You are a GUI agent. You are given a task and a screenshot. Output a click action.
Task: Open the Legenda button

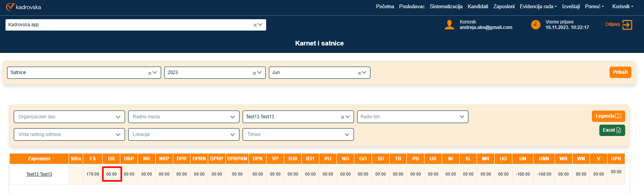pos(608,116)
